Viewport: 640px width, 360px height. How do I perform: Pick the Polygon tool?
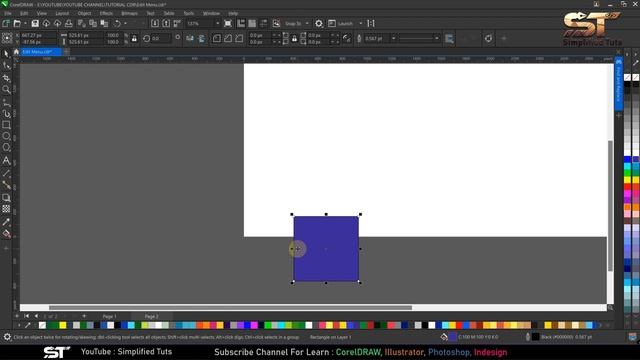click(x=6, y=148)
